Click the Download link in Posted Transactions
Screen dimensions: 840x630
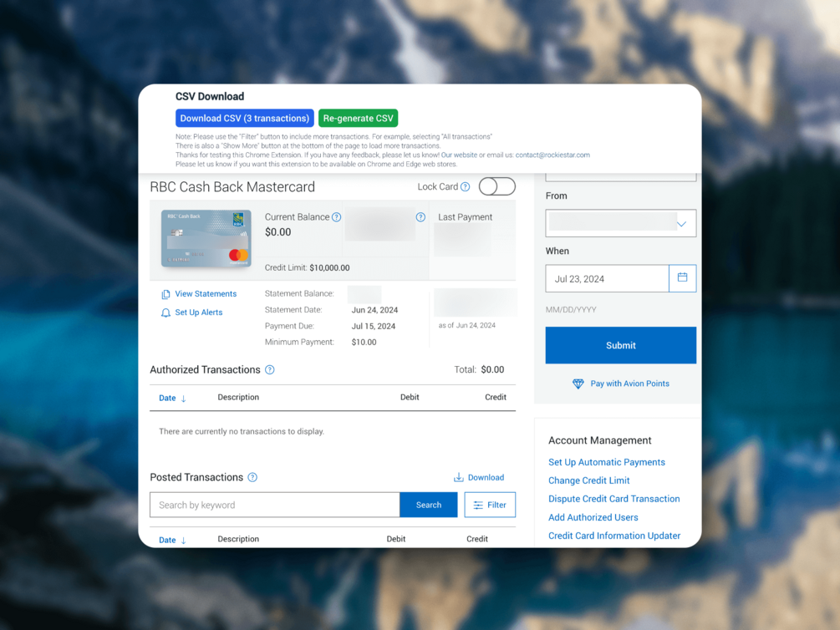(x=486, y=477)
